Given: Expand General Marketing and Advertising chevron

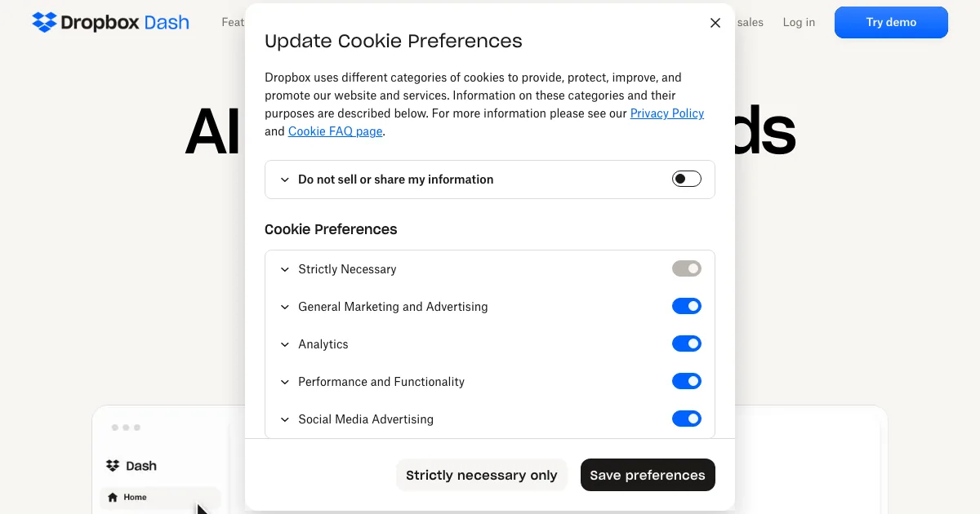Looking at the screenshot, I should coord(285,307).
